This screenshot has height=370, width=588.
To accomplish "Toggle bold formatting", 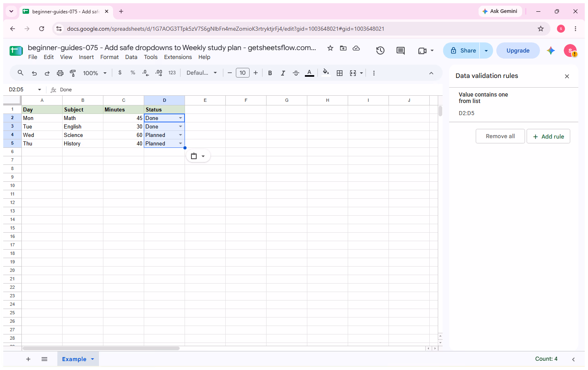I will (x=270, y=73).
